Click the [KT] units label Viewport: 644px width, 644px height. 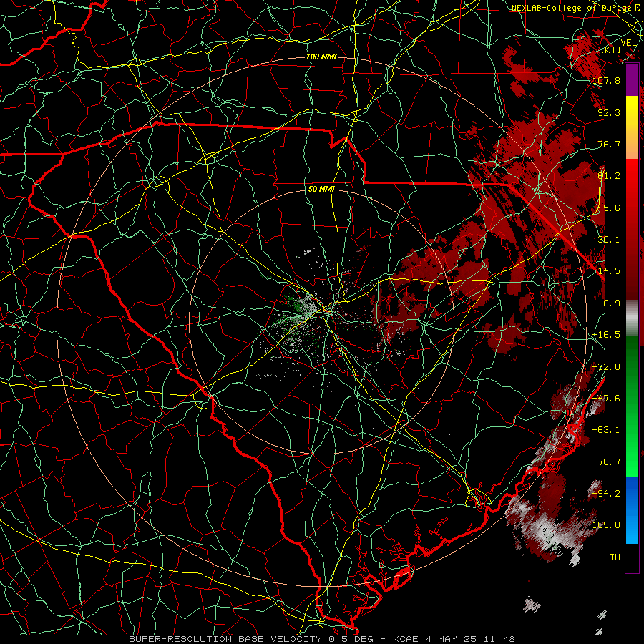(x=611, y=49)
